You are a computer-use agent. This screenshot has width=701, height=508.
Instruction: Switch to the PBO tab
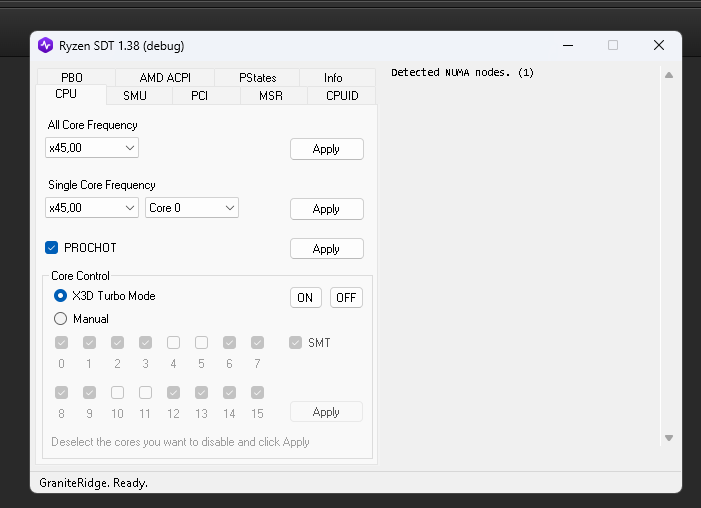pyautogui.click(x=72, y=78)
